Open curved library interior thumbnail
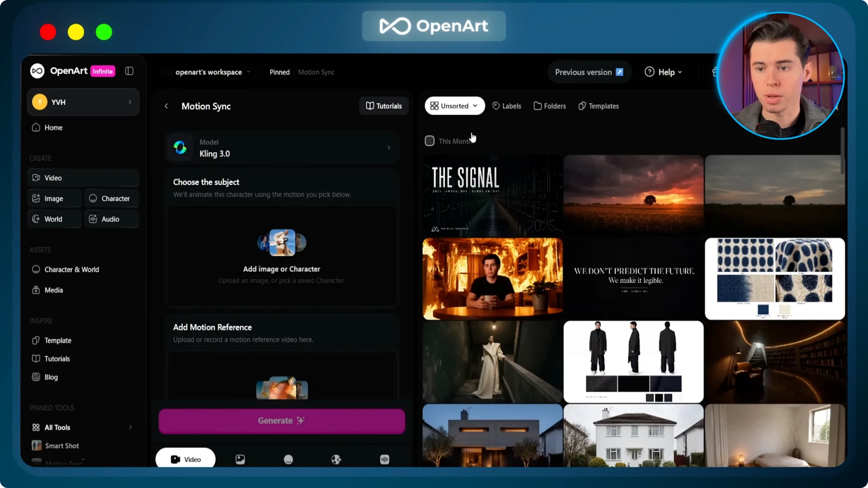Screen dimensions: 868x488 pos(774,361)
